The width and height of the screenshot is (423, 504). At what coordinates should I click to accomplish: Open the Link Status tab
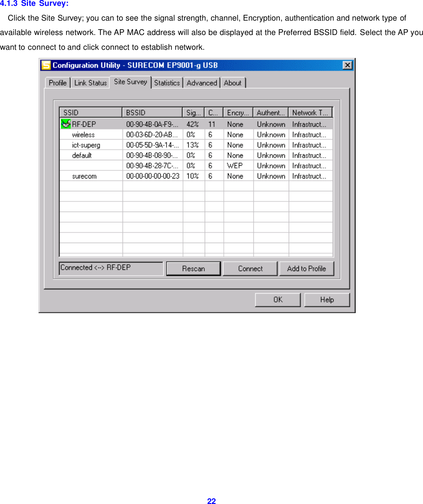90,82
